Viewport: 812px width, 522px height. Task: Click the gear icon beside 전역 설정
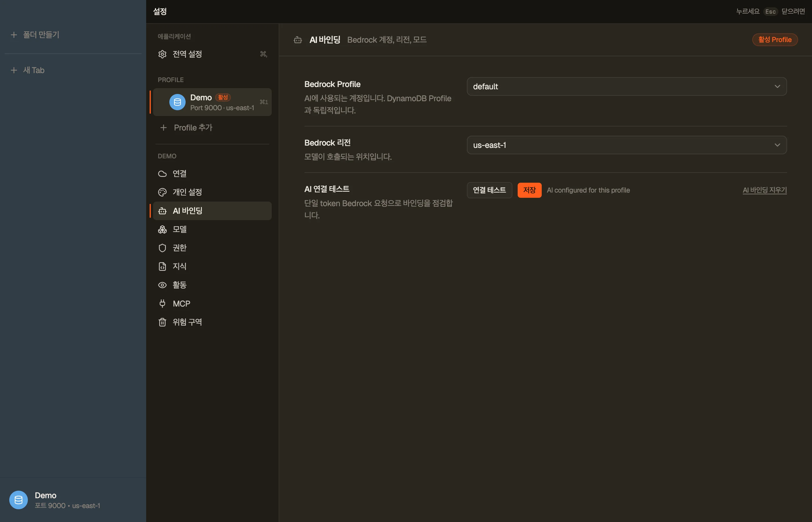click(162, 54)
